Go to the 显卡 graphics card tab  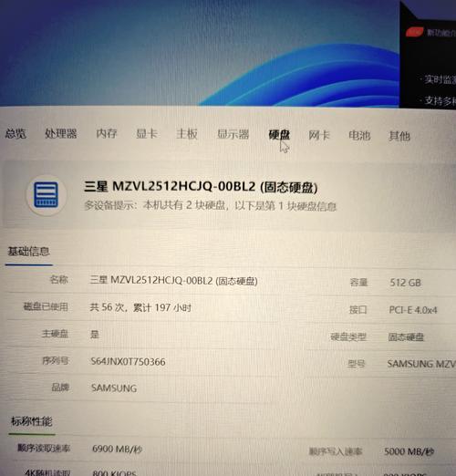pyautogui.click(x=147, y=133)
